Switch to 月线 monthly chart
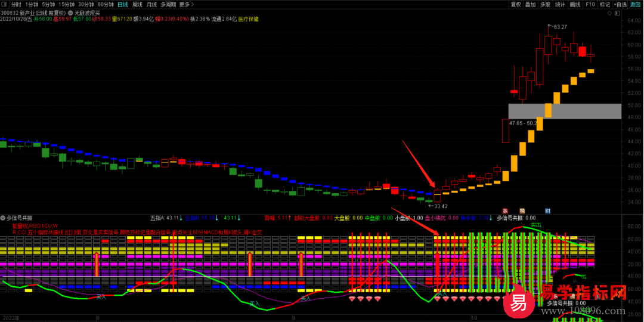This screenshot has height=322, width=644. point(151,5)
